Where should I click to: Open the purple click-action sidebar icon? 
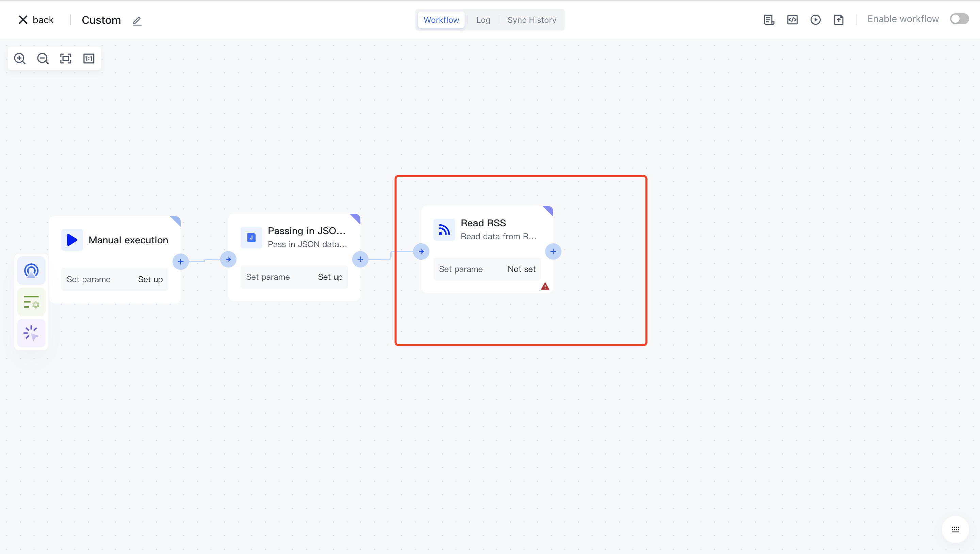point(31,333)
